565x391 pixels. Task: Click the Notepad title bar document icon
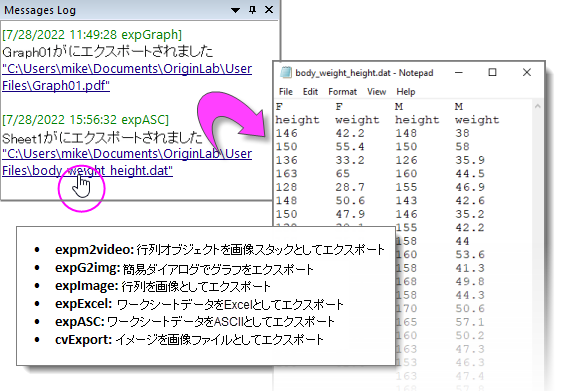tap(286, 72)
